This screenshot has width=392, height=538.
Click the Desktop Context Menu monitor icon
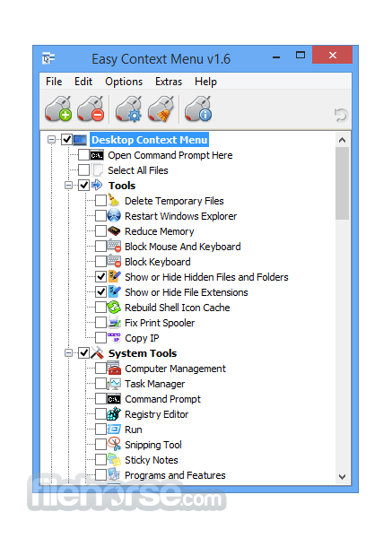tap(80, 140)
